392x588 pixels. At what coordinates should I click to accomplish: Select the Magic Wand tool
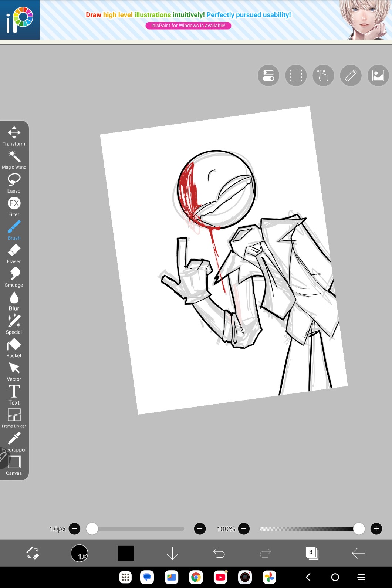click(x=14, y=159)
